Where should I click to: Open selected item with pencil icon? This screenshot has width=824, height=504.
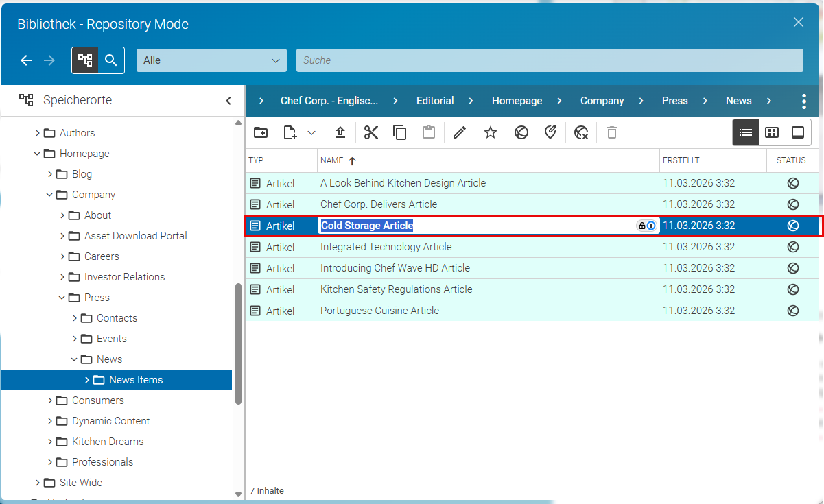pyautogui.click(x=460, y=132)
